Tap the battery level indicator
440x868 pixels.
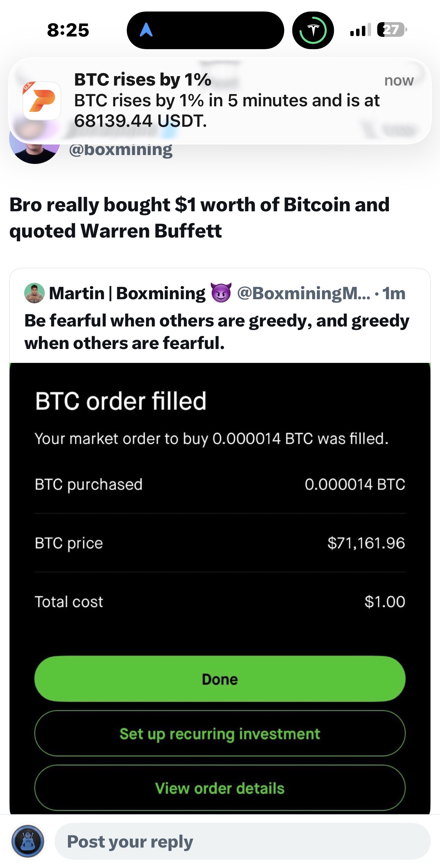[x=392, y=30]
